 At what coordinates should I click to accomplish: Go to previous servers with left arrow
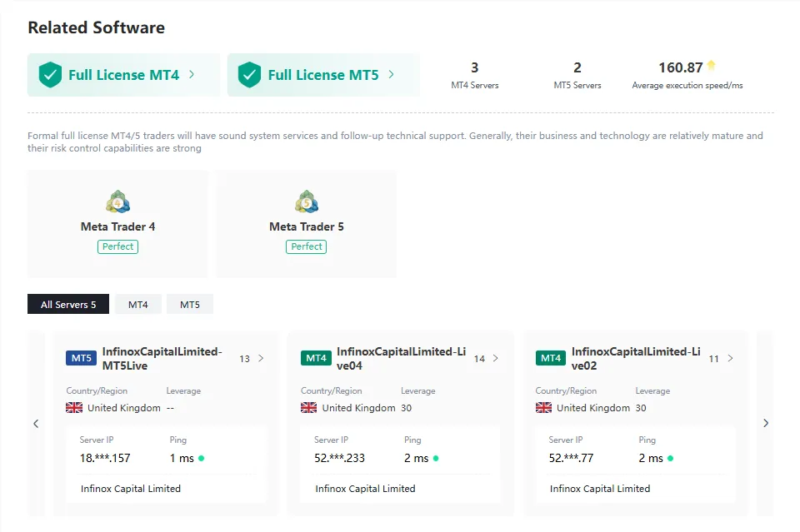coord(36,424)
